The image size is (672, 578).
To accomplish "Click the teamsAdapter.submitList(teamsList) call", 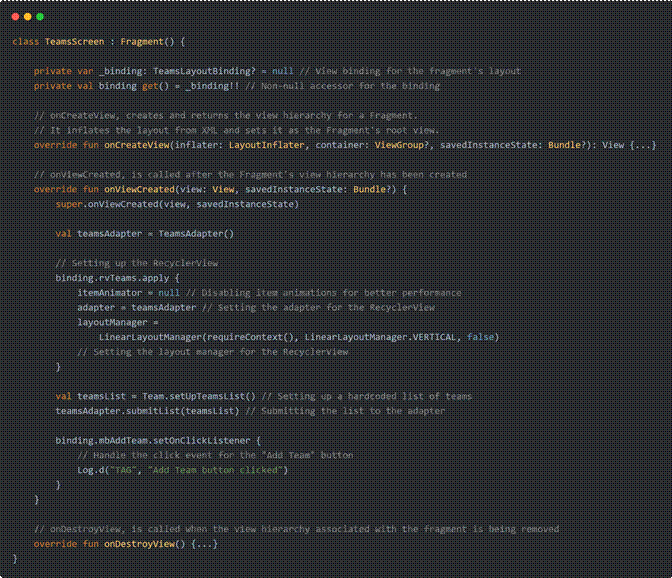I will pos(147,411).
